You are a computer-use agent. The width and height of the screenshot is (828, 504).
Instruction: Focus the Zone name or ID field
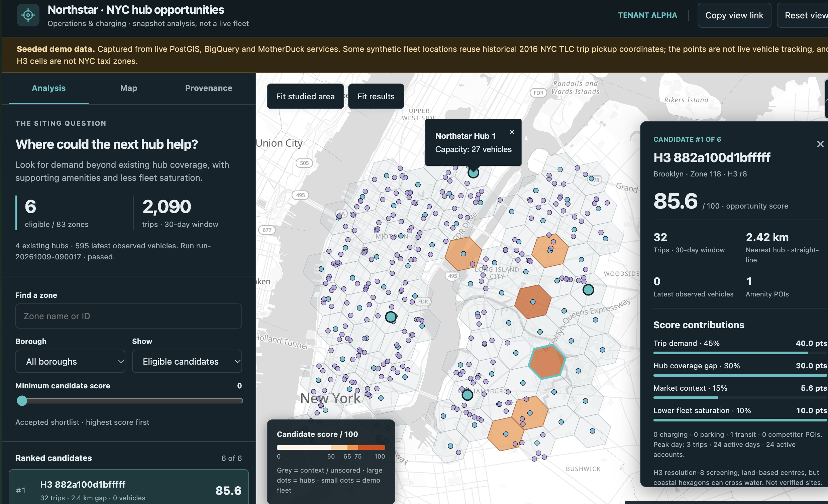click(129, 316)
